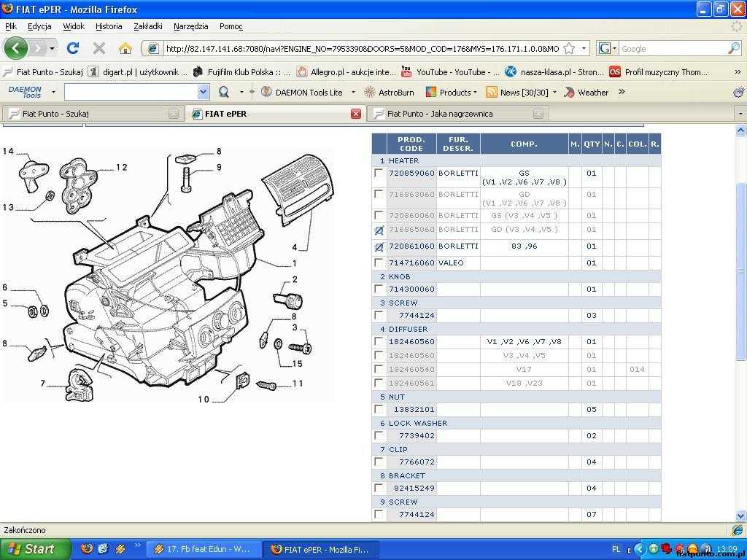Click the page icon in the status bar corner
Image resolution: width=747 pixels, height=560 pixels.
coord(738,529)
